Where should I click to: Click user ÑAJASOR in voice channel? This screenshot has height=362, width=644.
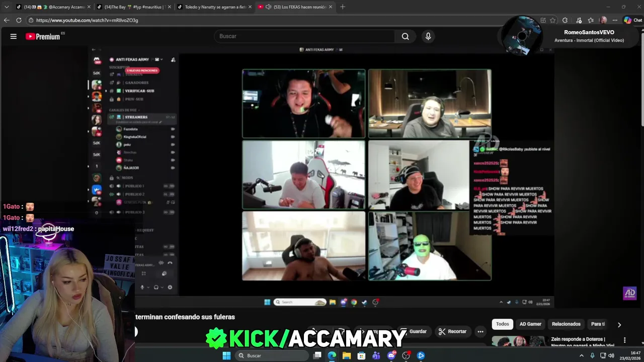click(131, 167)
